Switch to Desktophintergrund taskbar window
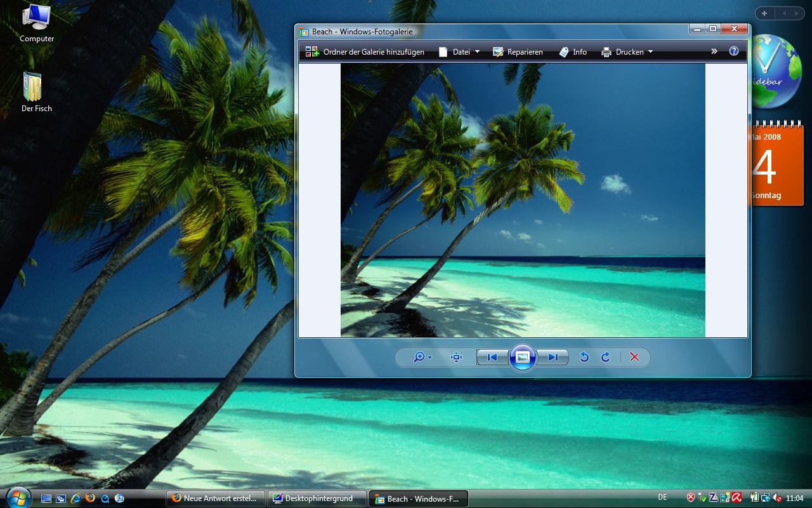The image size is (812, 508). point(317,498)
